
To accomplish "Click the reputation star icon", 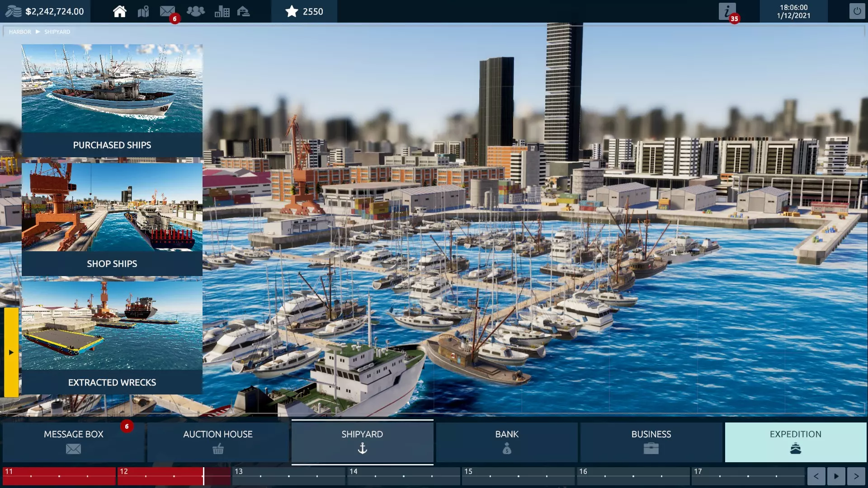I will point(292,11).
